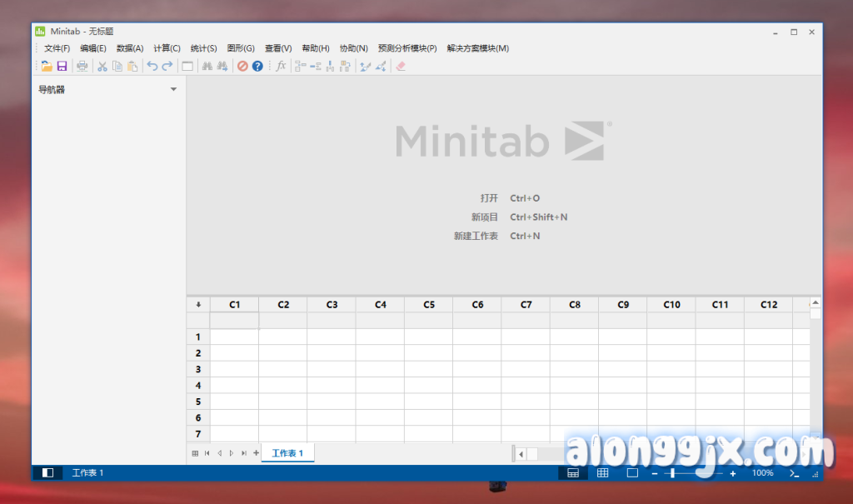The height and width of the screenshot is (504, 853).
Task: Click the Find binoculars icon
Action: pyautogui.click(x=207, y=66)
